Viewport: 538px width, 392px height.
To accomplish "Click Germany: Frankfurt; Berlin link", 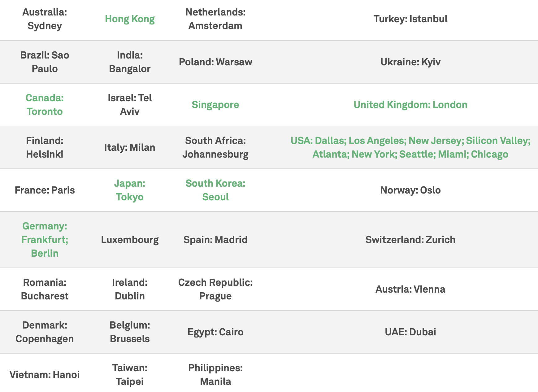I will (x=45, y=240).
